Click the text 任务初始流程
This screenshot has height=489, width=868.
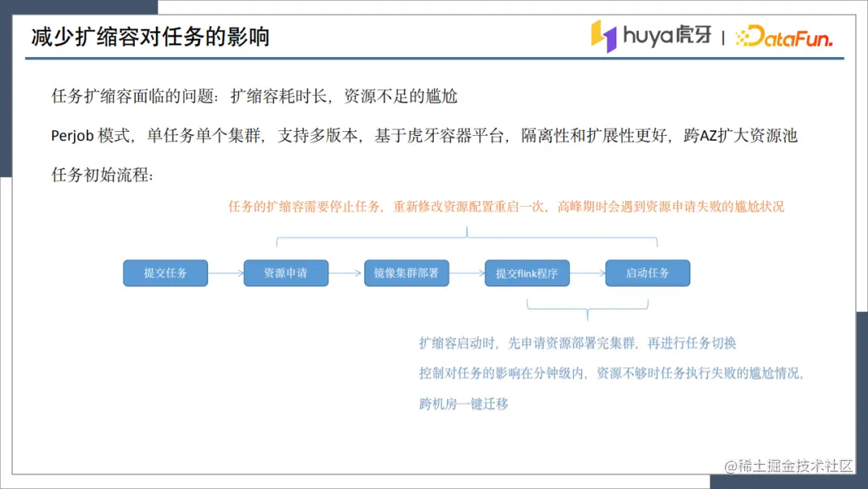point(102,175)
